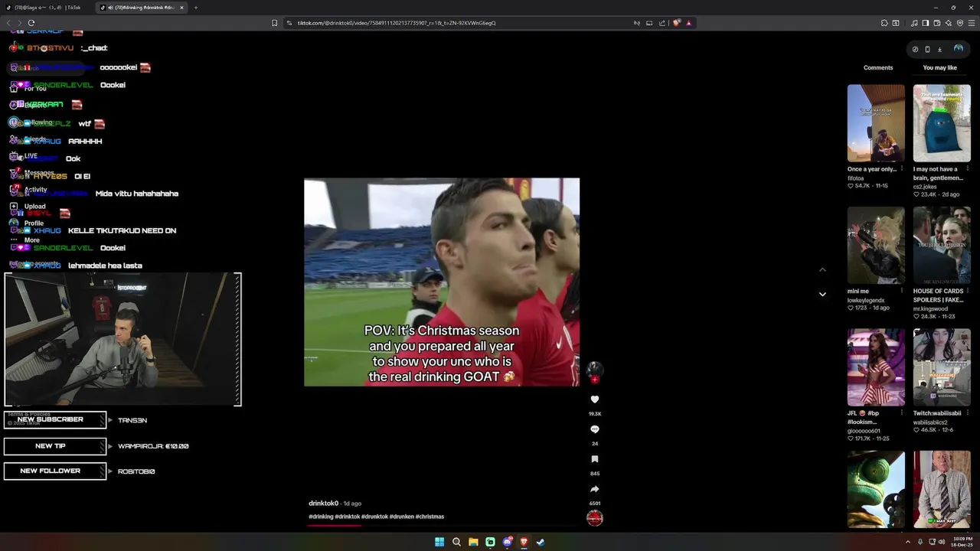
Task: Open Brave Wallet icon in toolbar
Action: click(x=936, y=23)
